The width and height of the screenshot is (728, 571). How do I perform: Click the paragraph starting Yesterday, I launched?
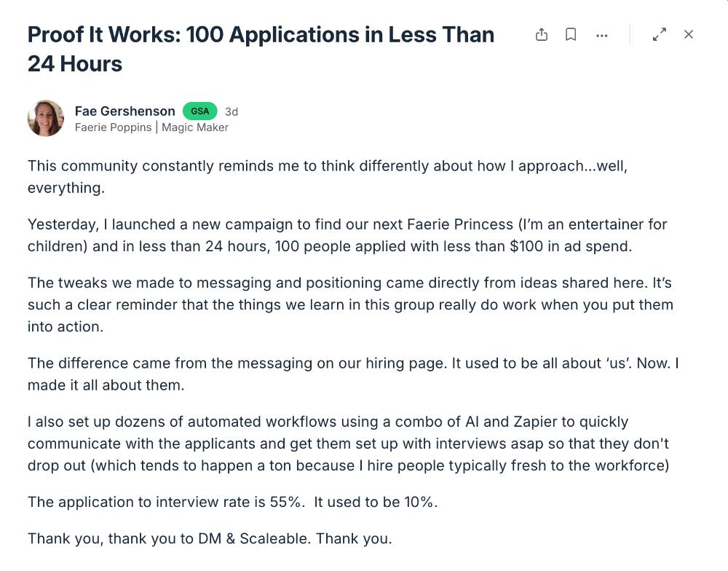point(347,235)
